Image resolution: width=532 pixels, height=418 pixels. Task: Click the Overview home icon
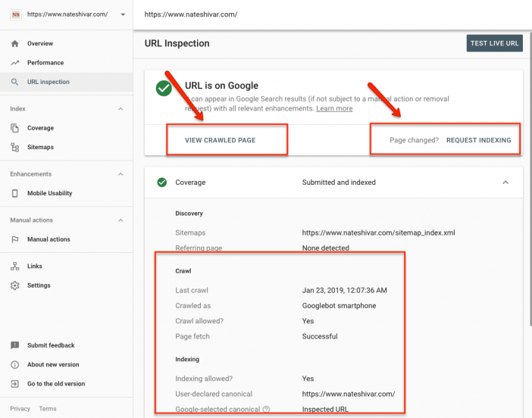15,43
